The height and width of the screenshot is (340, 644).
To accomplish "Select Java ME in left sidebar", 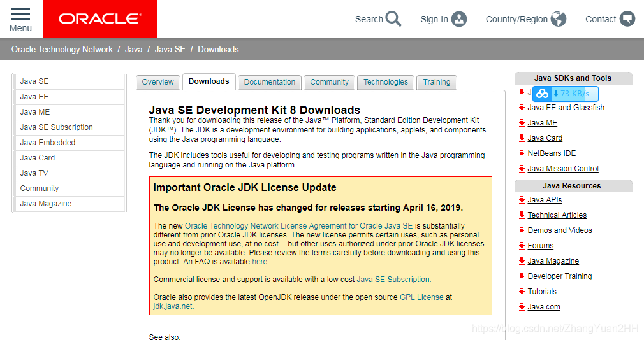I will pyautogui.click(x=70, y=112).
